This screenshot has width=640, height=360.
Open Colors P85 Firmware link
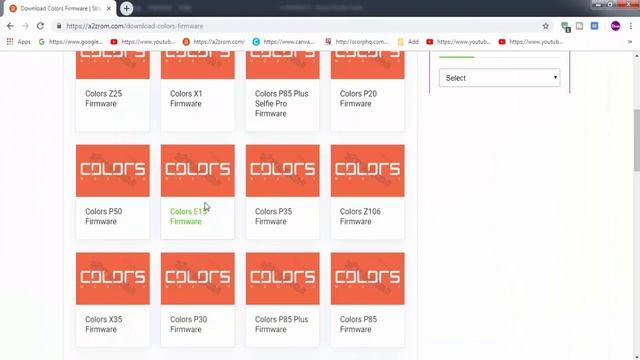point(358,324)
